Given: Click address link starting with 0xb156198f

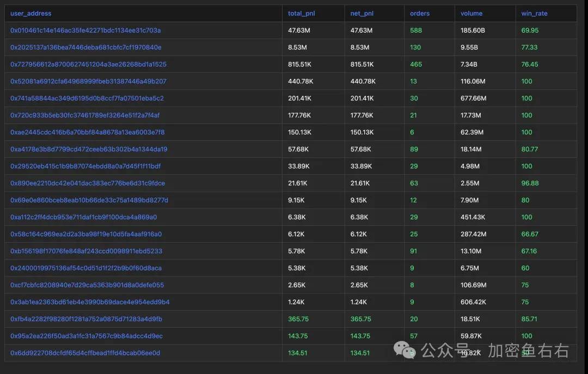Looking at the screenshot, I should [x=86, y=251].
